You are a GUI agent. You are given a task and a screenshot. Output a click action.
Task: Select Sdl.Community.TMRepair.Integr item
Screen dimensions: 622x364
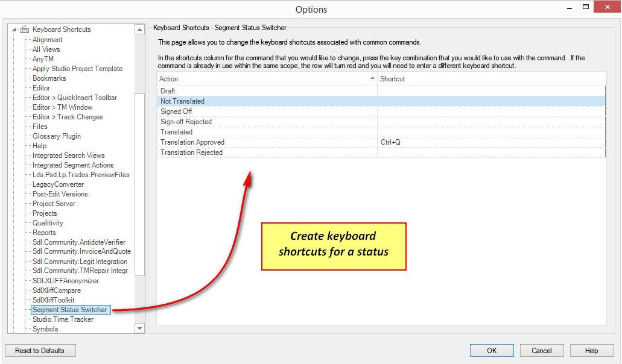coord(80,271)
